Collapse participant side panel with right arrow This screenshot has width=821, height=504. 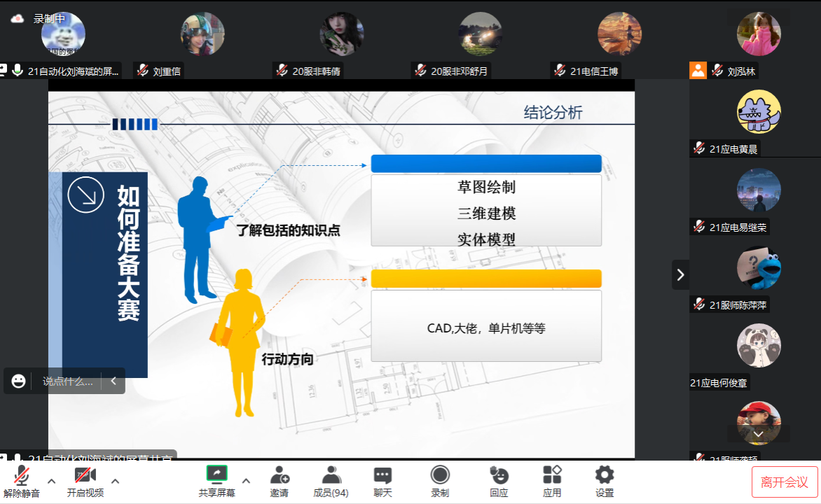click(x=680, y=274)
